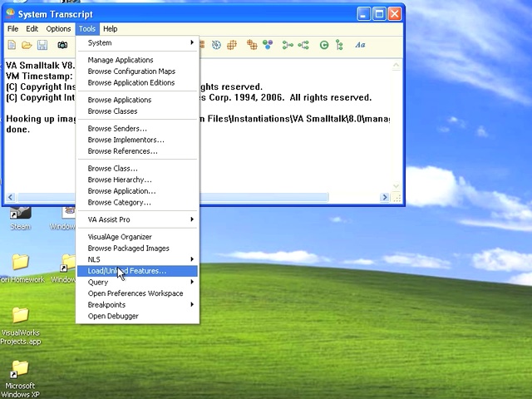Choose Browse References... entry
Image resolution: width=532 pixels, height=399 pixels.
point(137,151)
